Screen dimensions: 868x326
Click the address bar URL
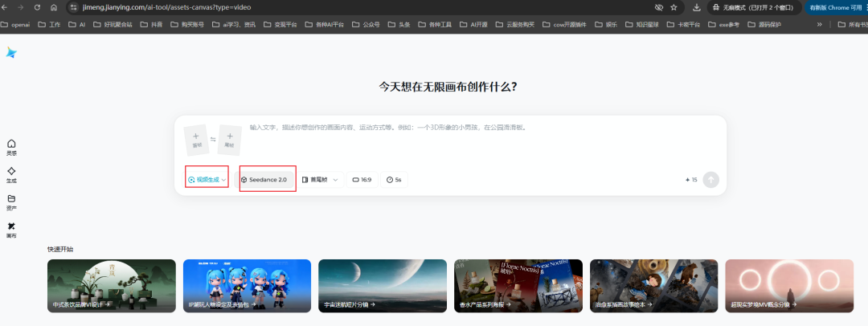(166, 7)
